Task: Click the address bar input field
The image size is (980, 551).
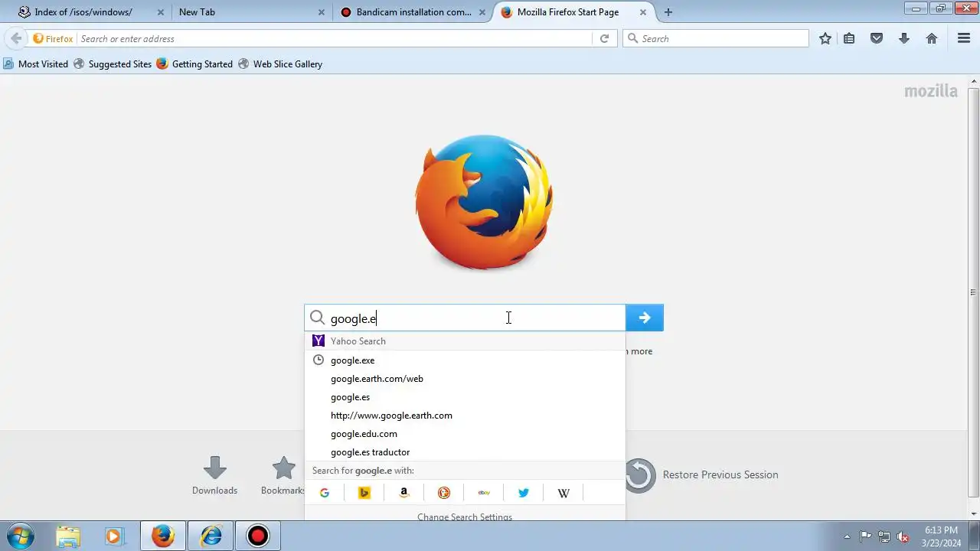Action: click(x=334, y=38)
